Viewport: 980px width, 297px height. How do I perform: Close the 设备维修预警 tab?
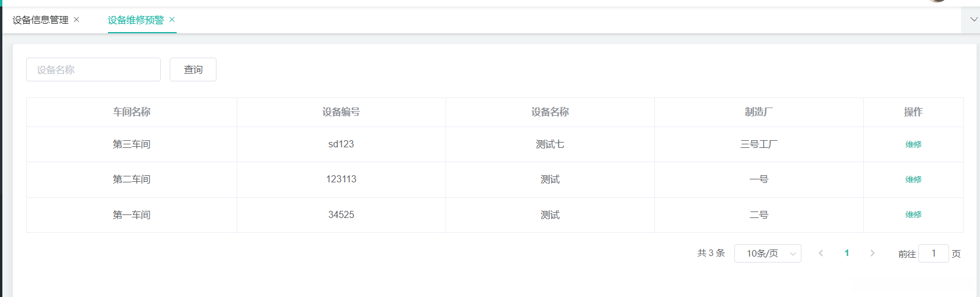tap(172, 20)
